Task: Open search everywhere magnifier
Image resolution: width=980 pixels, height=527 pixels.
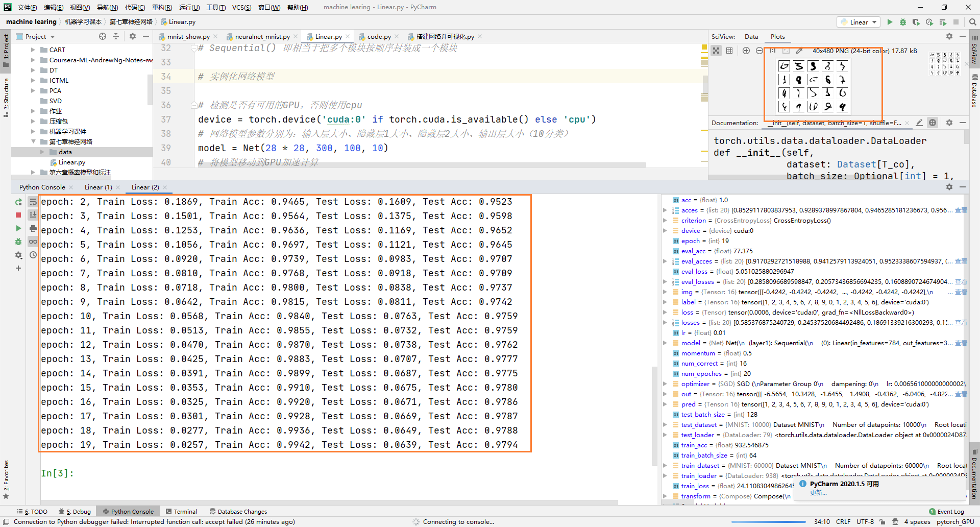Action: [973, 22]
